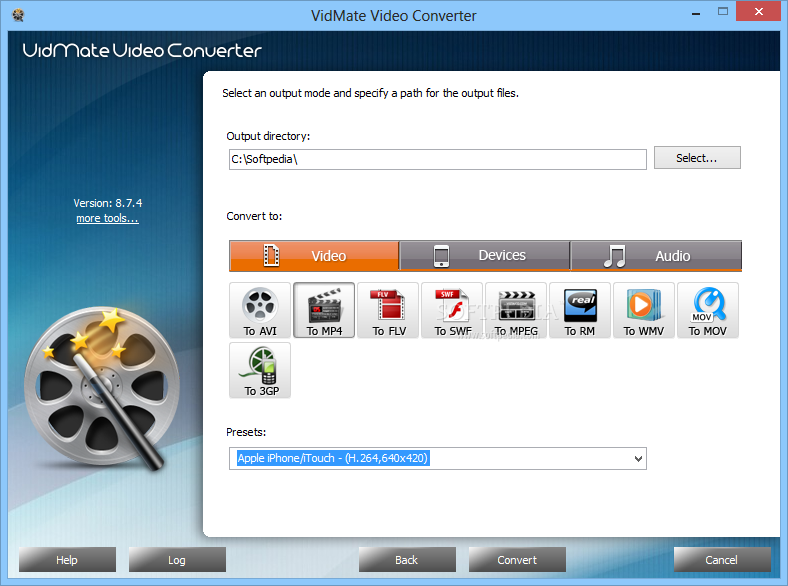Choose the To AVI format icon

260,310
